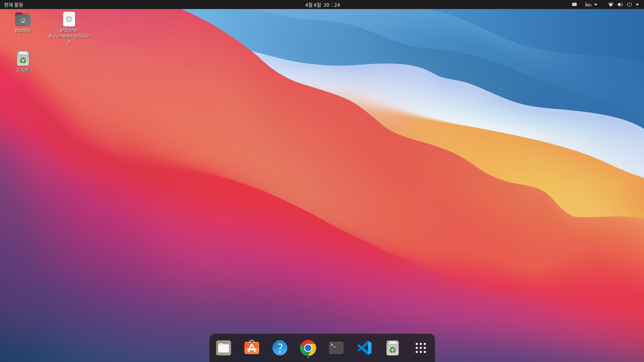Click the volume speaker icon
This screenshot has width=644, height=362.
pyautogui.click(x=620, y=5)
